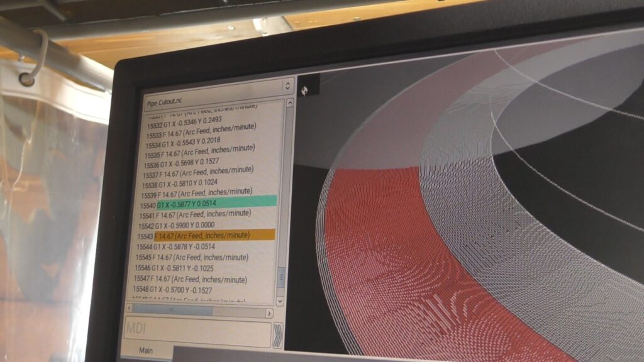The image size is (644, 362).
Task: Select line 15532 G1 X -0.5346 Y 0.2493
Action: [184, 122]
